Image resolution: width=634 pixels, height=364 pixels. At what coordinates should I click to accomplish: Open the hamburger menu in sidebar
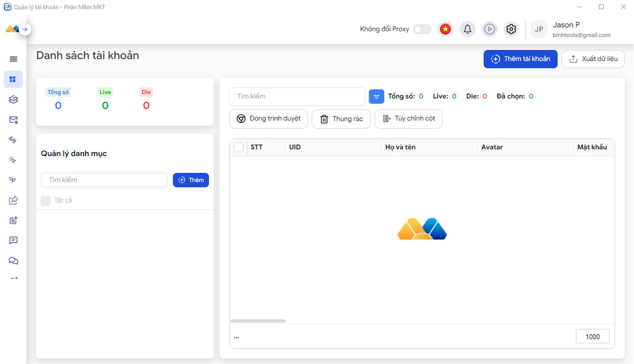(x=13, y=59)
